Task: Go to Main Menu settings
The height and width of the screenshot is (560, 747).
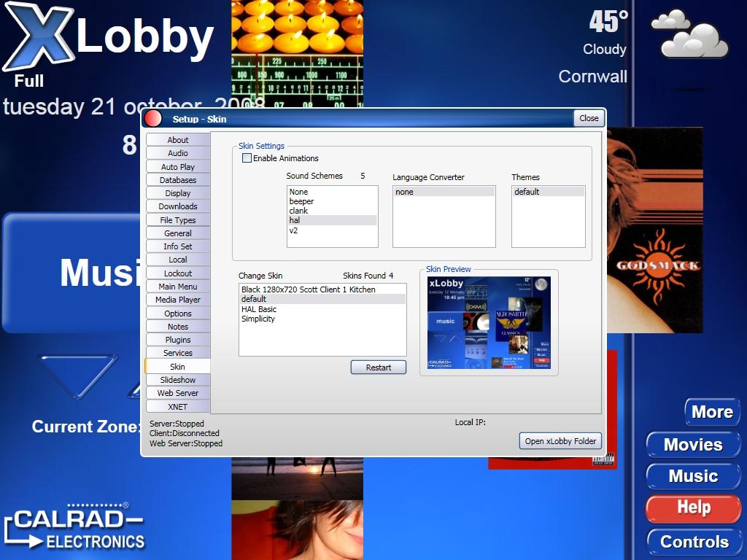Action: click(x=178, y=286)
